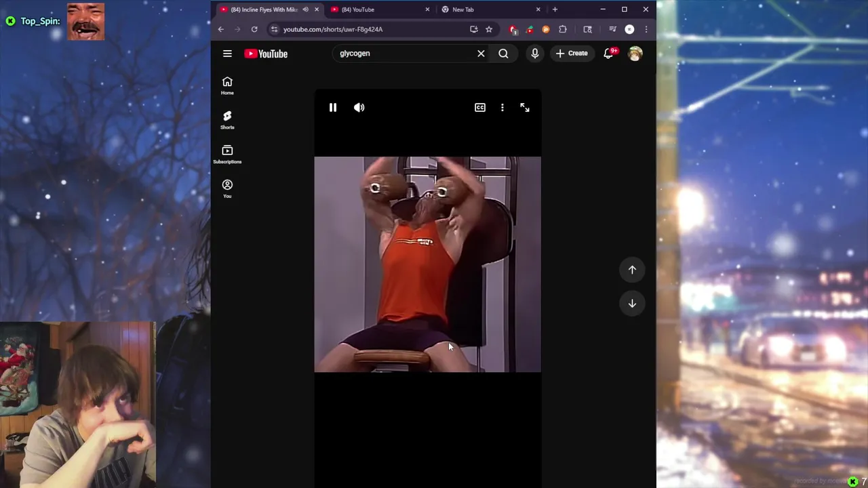The image size is (868, 488).
Task: Open the YouTube-style extension icon
Action: (x=530, y=29)
